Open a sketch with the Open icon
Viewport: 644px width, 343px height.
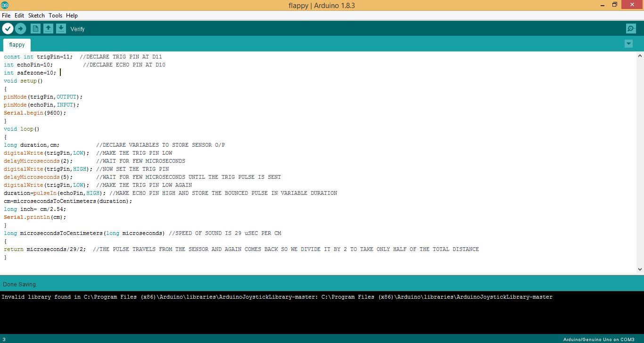48,29
